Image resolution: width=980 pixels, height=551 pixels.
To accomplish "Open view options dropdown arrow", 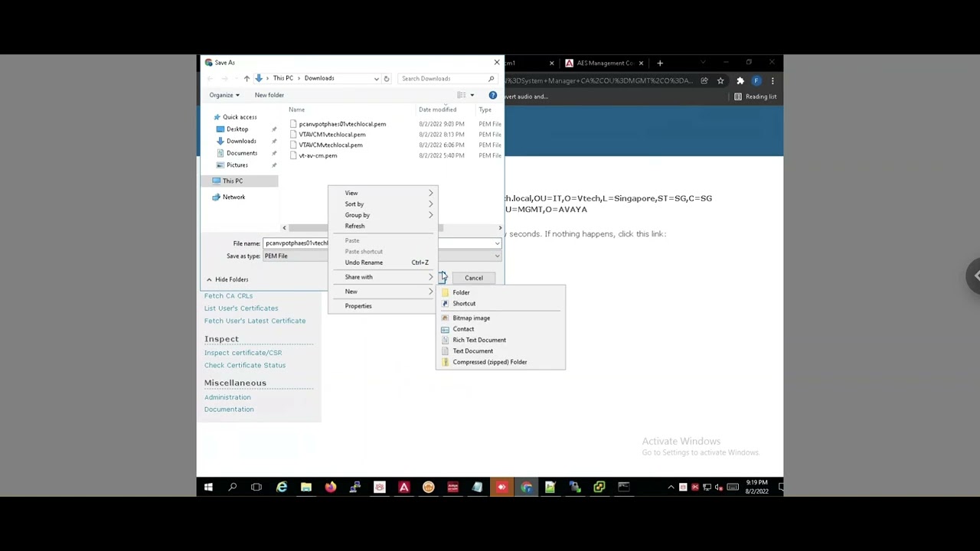I will pyautogui.click(x=472, y=95).
